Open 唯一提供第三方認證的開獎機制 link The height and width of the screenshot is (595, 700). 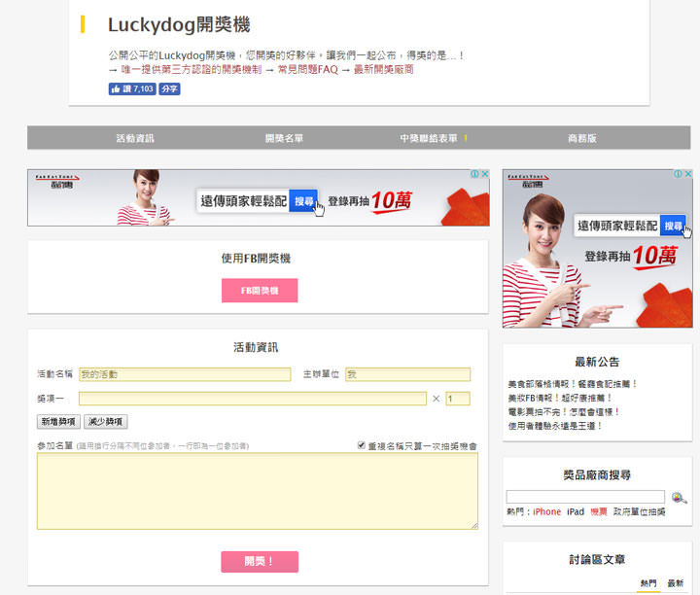tap(192, 70)
